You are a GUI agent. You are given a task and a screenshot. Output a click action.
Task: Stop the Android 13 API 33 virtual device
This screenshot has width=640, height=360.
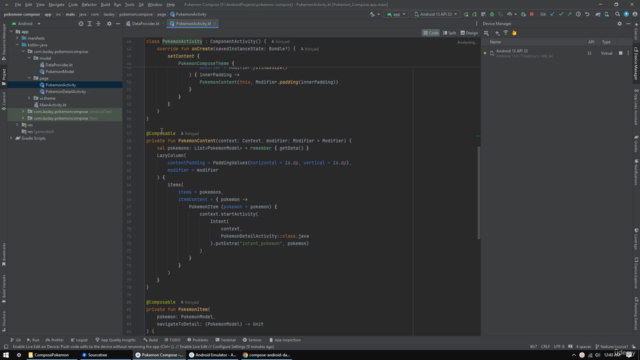(620, 53)
